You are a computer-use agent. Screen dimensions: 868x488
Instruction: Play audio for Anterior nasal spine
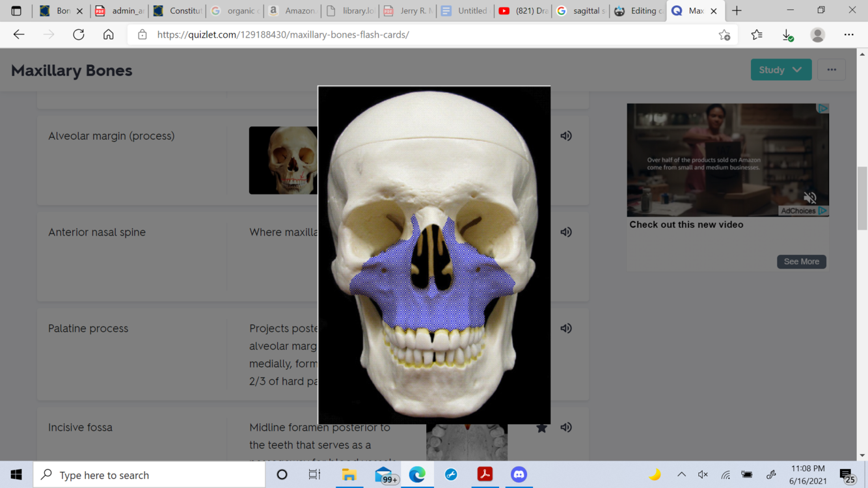tap(566, 232)
